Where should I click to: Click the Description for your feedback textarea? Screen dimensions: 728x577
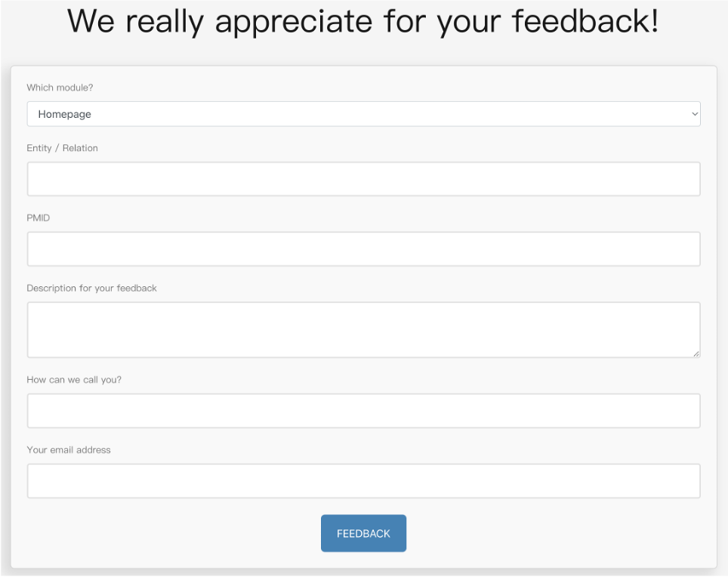pos(362,329)
